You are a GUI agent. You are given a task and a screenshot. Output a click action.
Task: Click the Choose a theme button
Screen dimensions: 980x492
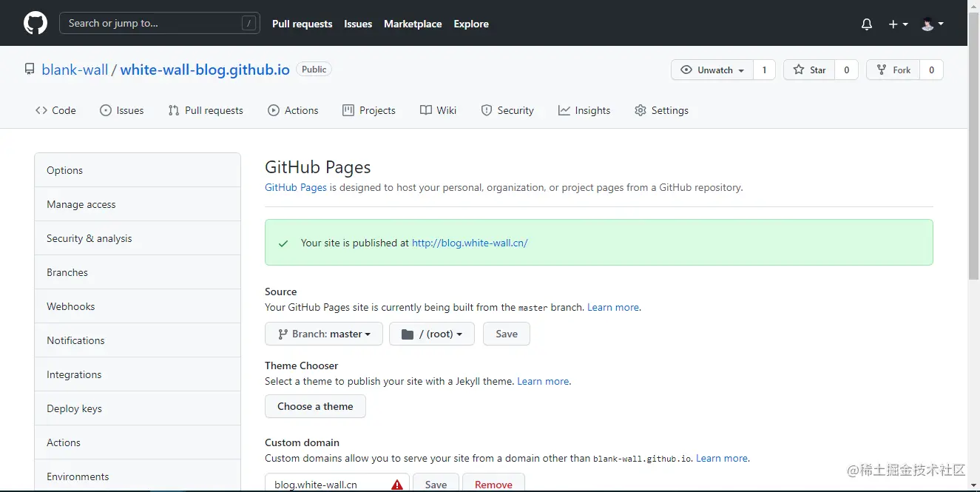315,406
